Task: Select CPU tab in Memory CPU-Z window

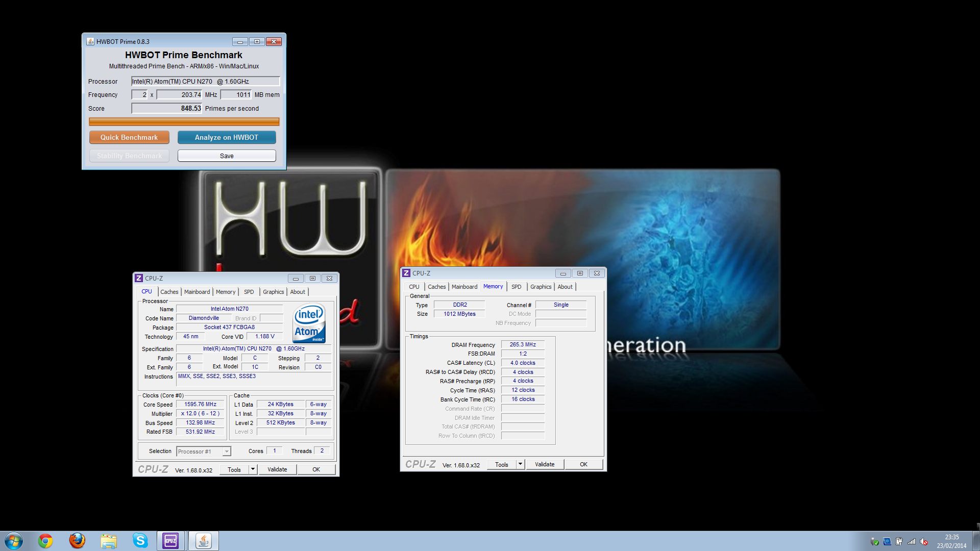Action: click(x=414, y=287)
